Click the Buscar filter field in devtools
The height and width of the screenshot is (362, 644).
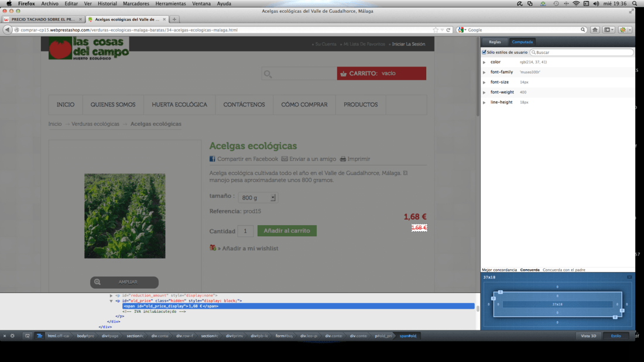click(x=581, y=52)
